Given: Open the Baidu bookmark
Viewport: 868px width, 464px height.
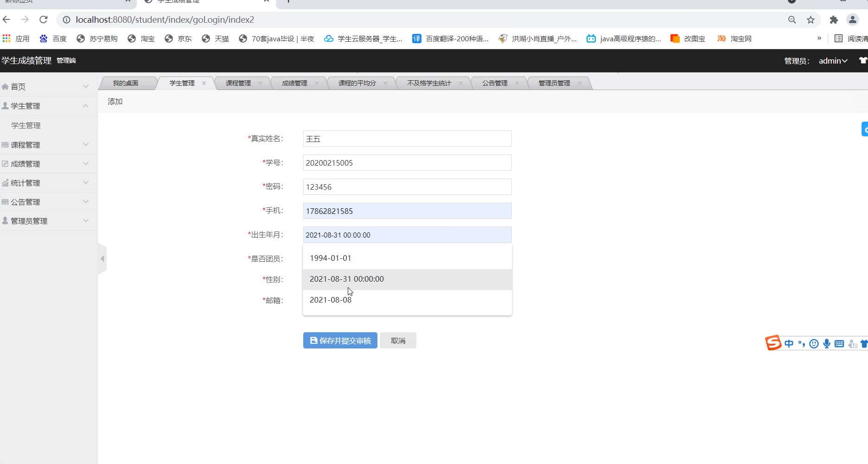Looking at the screenshot, I should tap(53, 39).
